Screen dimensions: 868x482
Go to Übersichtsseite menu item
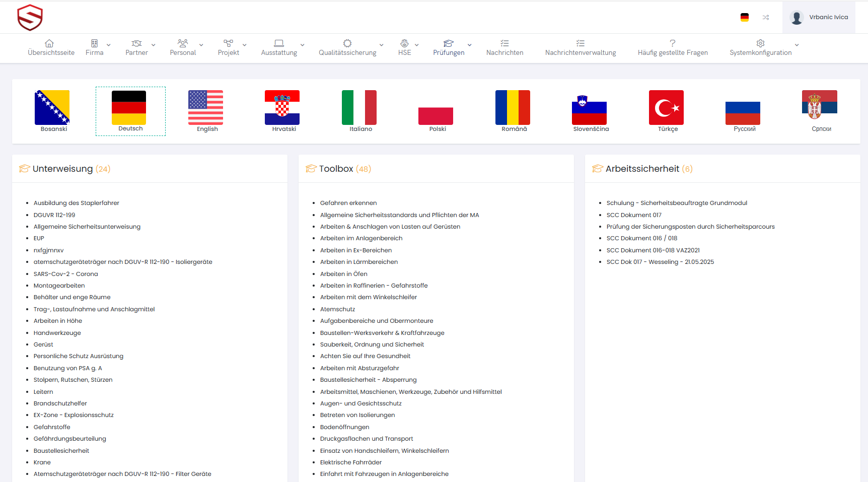click(51, 48)
